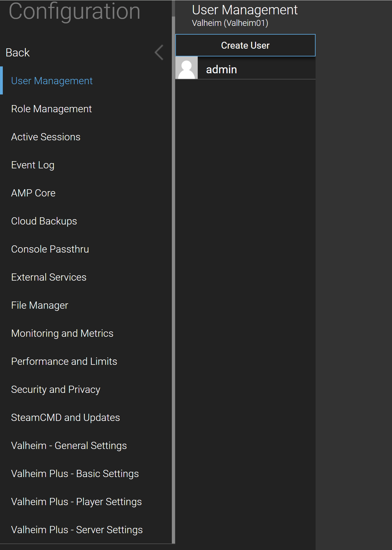Select Monitoring and Metrics
Viewport: 392px width, 550px height.
click(x=62, y=333)
